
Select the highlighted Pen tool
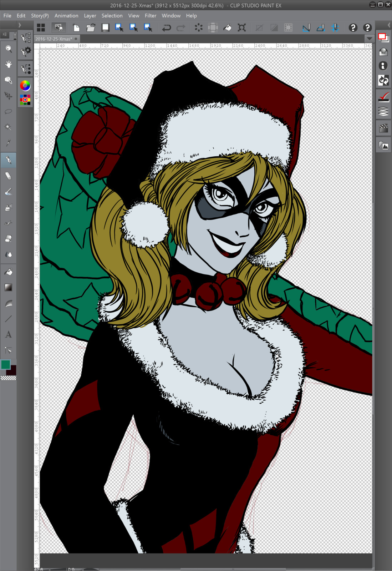tap(9, 160)
